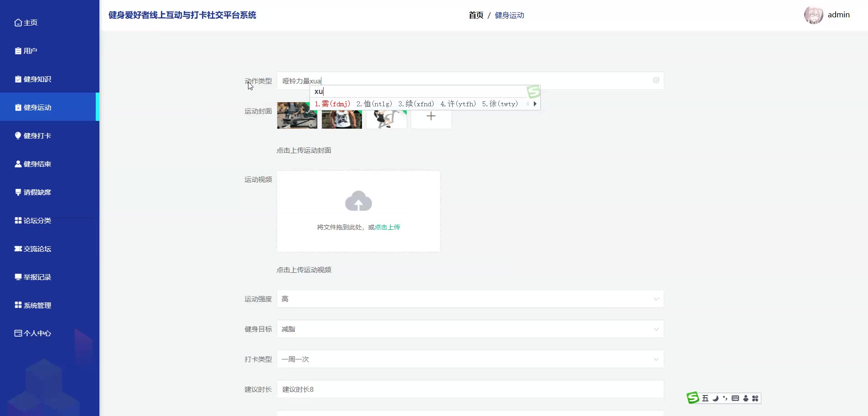Viewport: 868px width, 416px height.
Task: Click the 运动封面 field label
Action: (x=258, y=111)
